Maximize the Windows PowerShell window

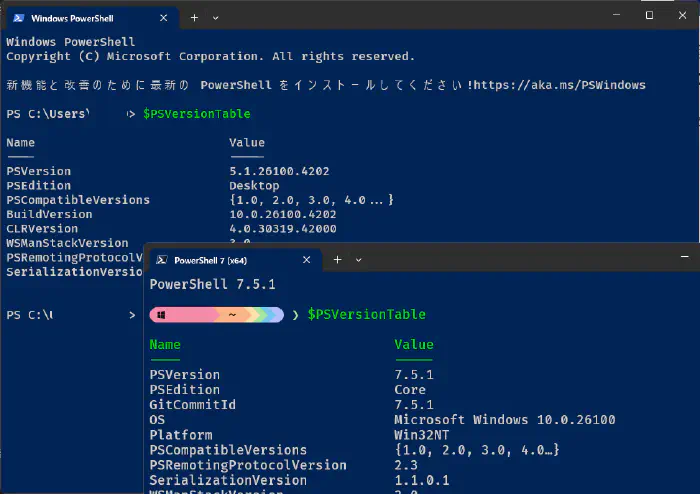pos(650,15)
